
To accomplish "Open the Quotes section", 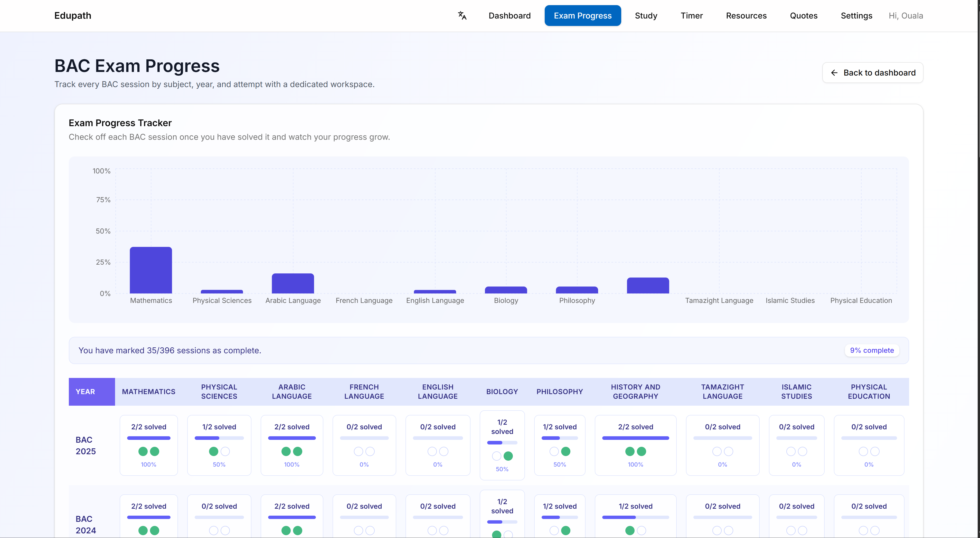I will click(804, 16).
